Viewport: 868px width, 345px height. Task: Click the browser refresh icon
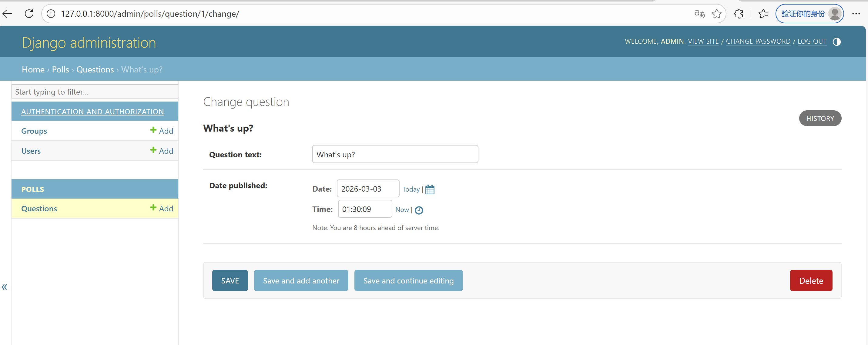pos(29,14)
